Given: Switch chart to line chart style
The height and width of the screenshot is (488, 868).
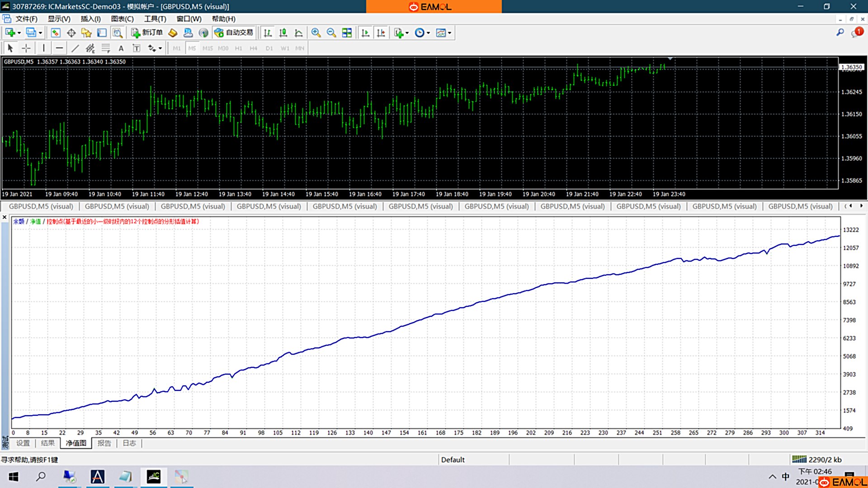Looking at the screenshot, I should click(x=298, y=33).
